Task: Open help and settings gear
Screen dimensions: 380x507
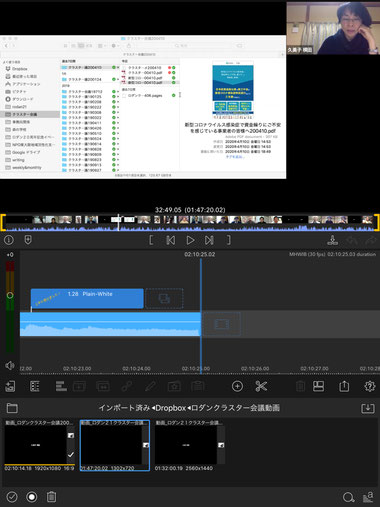Action: 369,386
